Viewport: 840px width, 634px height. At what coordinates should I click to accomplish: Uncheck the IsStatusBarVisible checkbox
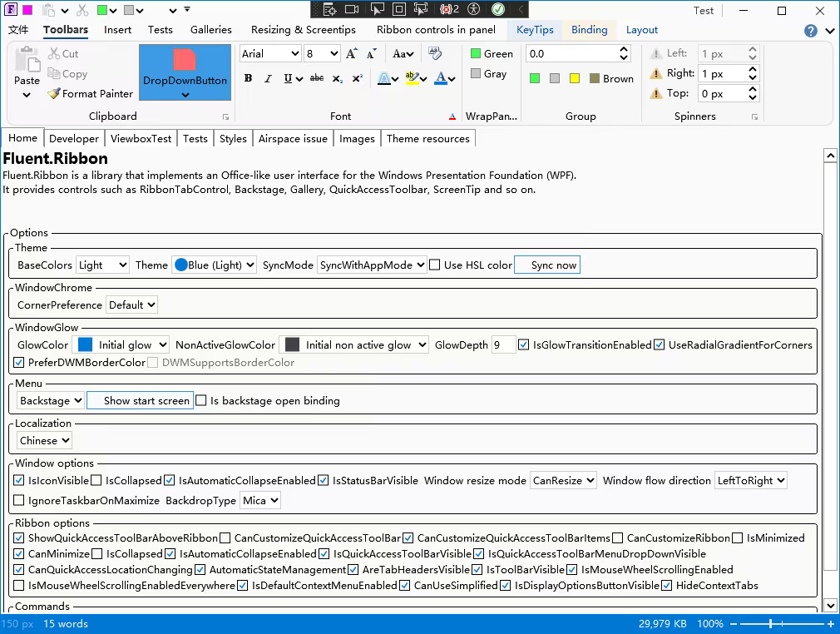[324, 480]
